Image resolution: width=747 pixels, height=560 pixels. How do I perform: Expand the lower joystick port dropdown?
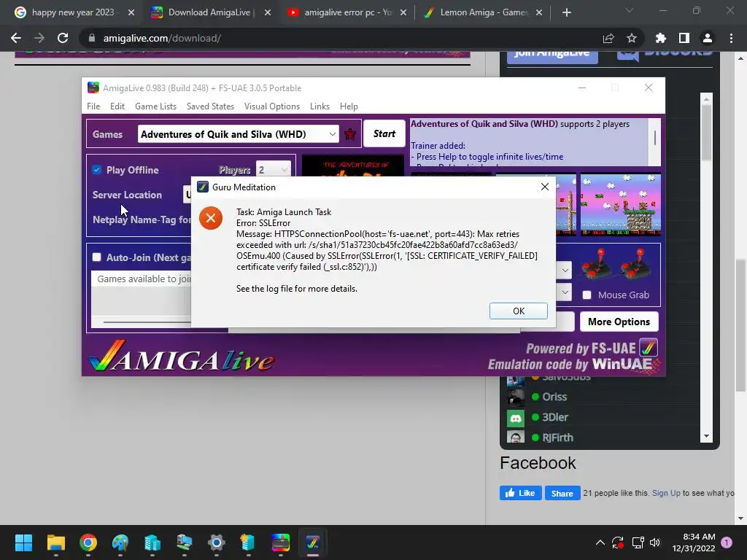click(565, 292)
